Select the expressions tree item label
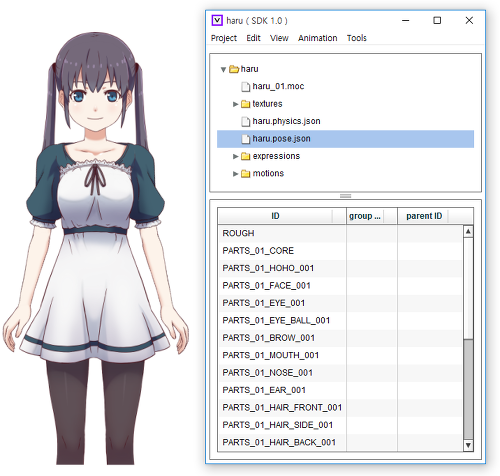Screen dimensions: 500x476 pos(276,156)
